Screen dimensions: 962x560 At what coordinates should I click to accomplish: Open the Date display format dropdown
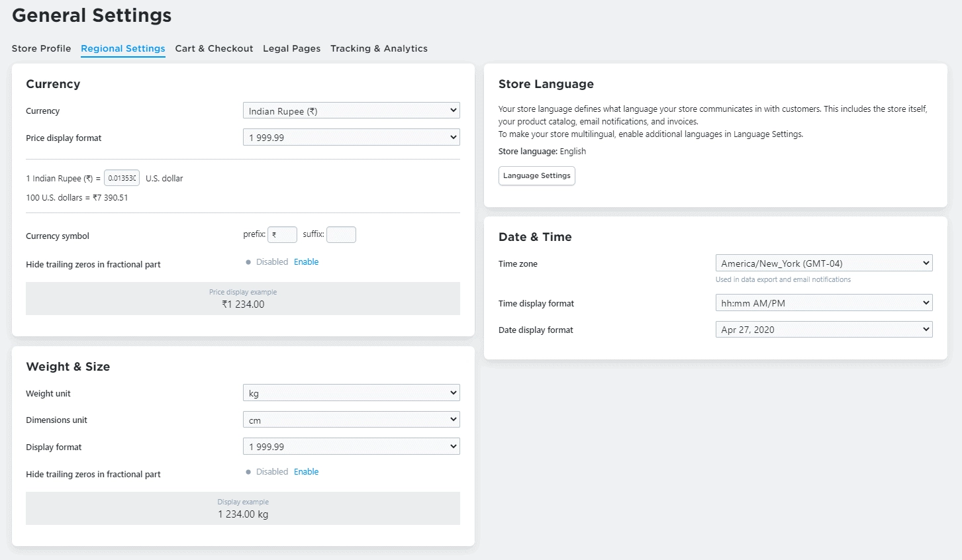(x=823, y=329)
